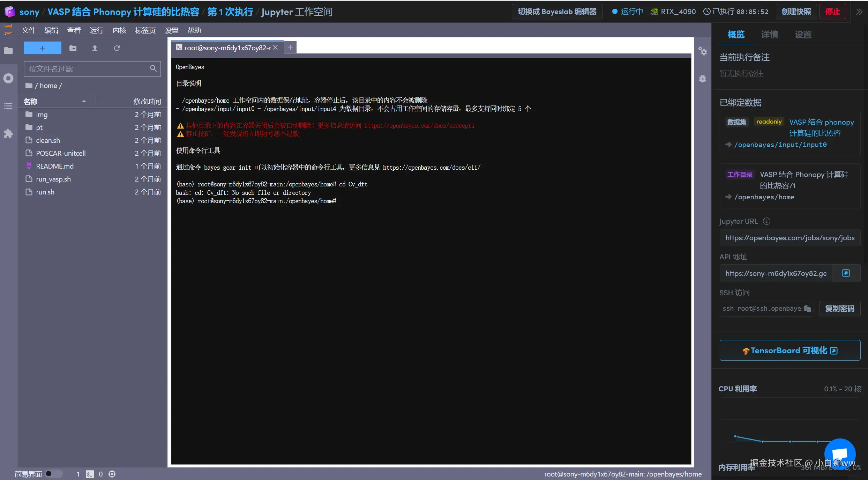Click the upload files icon
868x480 pixels.
click(95, 48)
